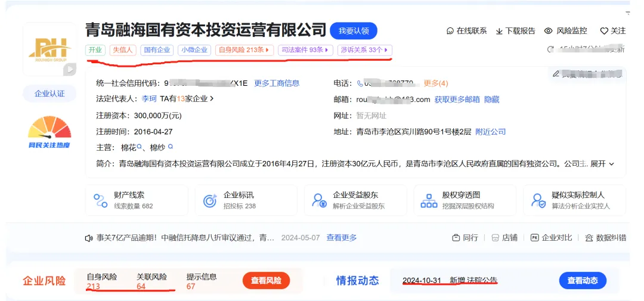Click the 同行 icon
Viewport: 644px width, 301px height.
pos(456,238)
